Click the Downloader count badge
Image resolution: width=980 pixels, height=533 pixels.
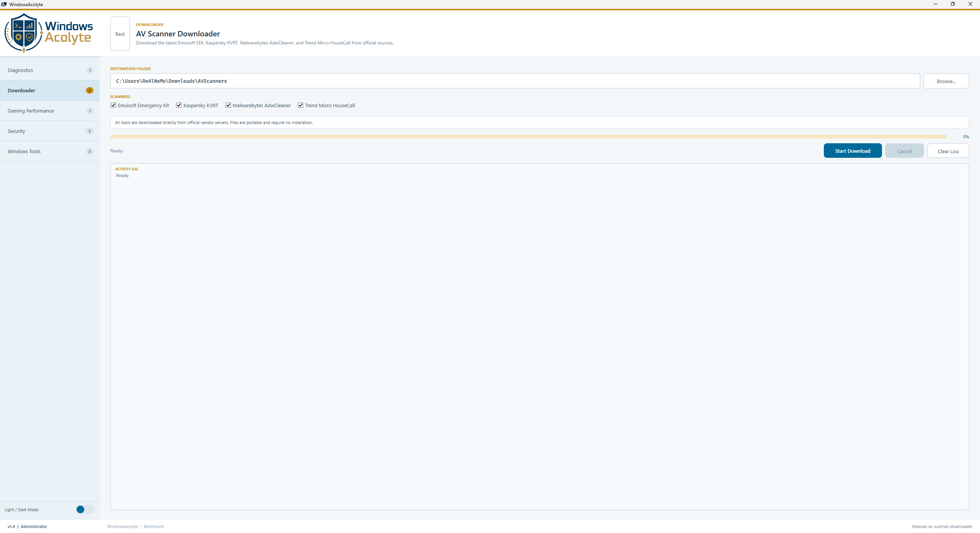(90, 90)
